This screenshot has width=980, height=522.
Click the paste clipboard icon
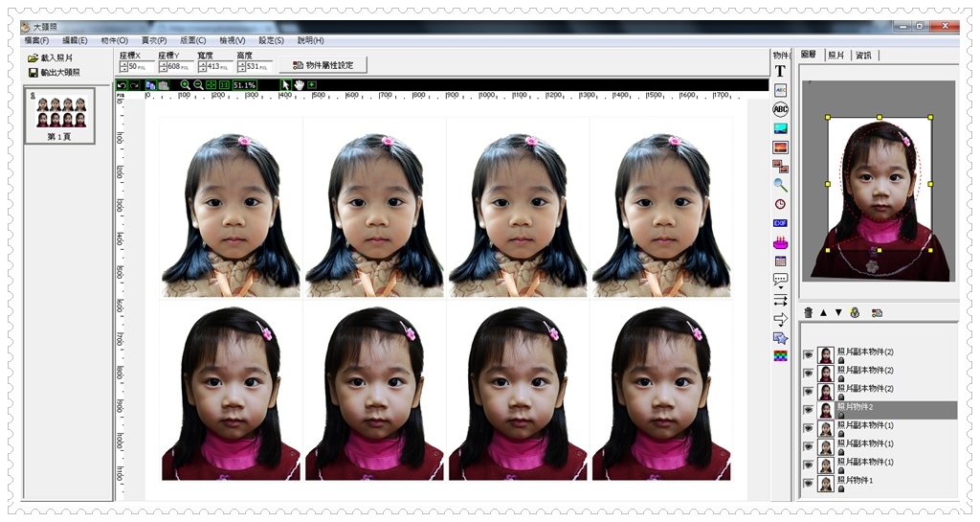coord(164,85)
